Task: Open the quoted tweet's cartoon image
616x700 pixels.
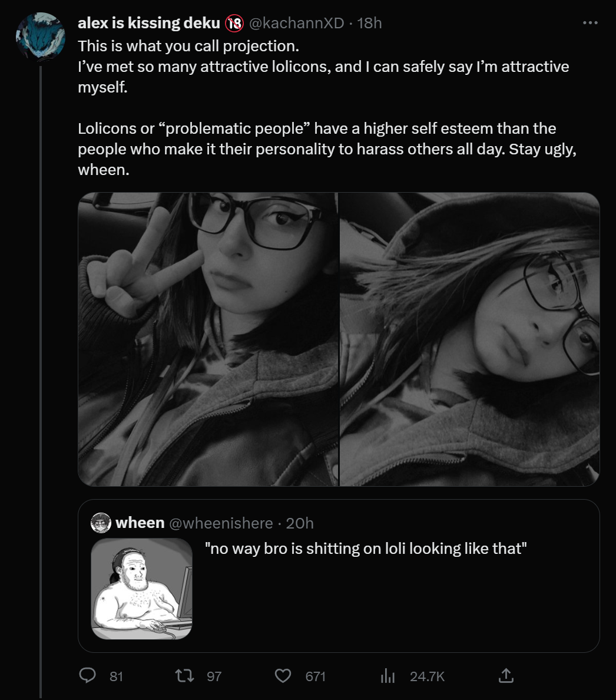Action: [x=142, y=589]
